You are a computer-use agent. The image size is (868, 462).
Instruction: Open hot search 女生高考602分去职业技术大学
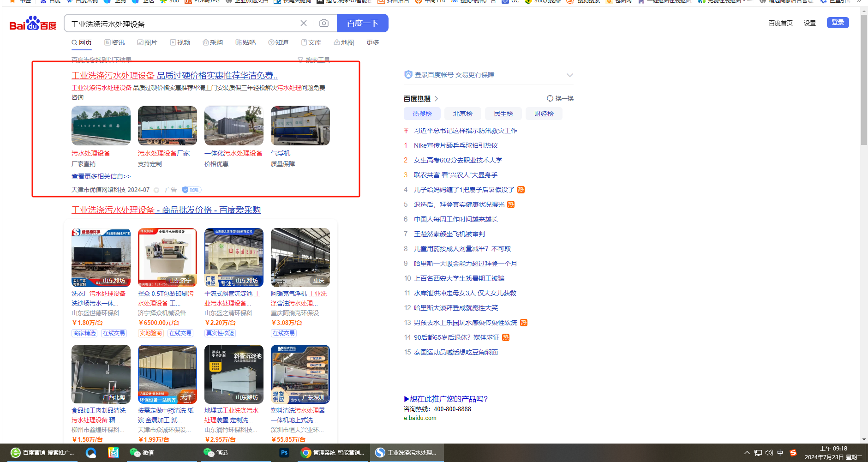pyautogui.click(x=458, y=160)
